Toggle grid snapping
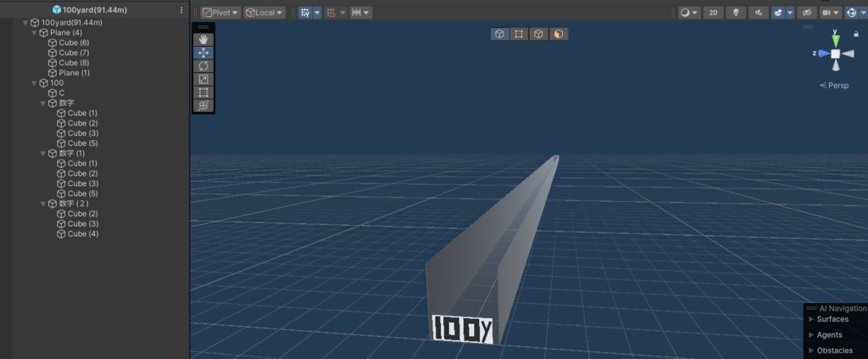868x359 pixels. pos(305,13)
